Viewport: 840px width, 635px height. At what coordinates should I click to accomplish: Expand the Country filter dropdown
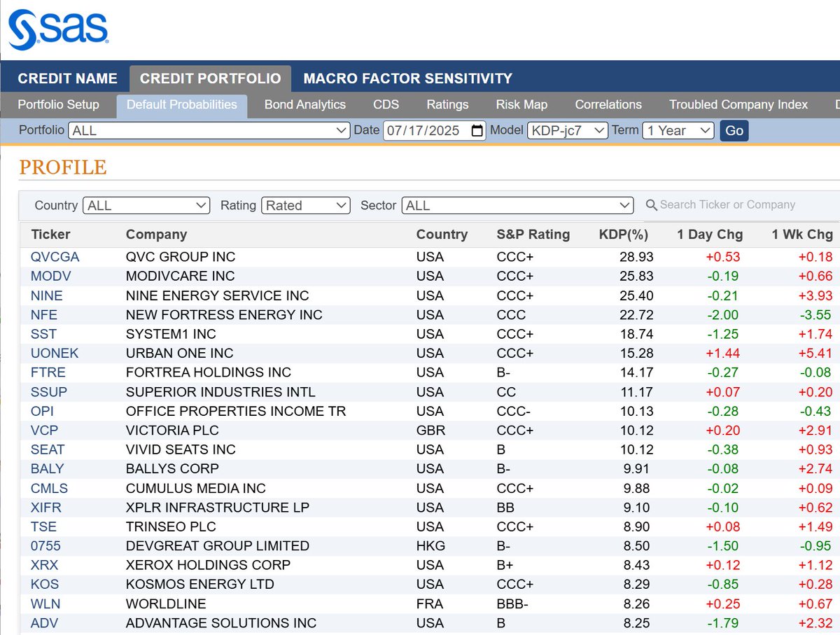click(x=146, y=205)
